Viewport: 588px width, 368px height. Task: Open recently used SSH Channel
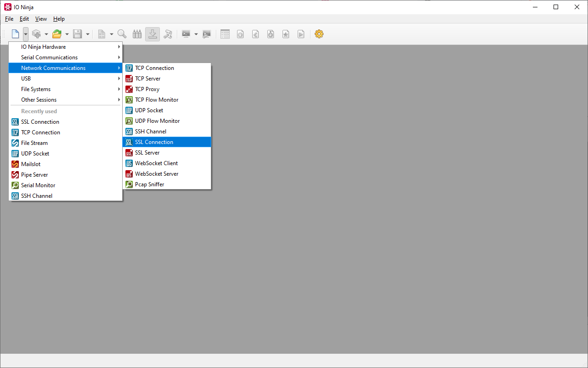(x=66, y=196)
